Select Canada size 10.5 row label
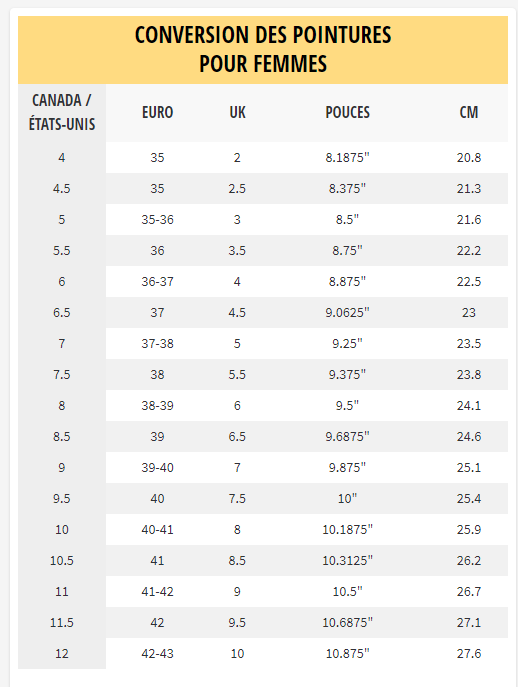518x687 pixels. tap(62, 561)
